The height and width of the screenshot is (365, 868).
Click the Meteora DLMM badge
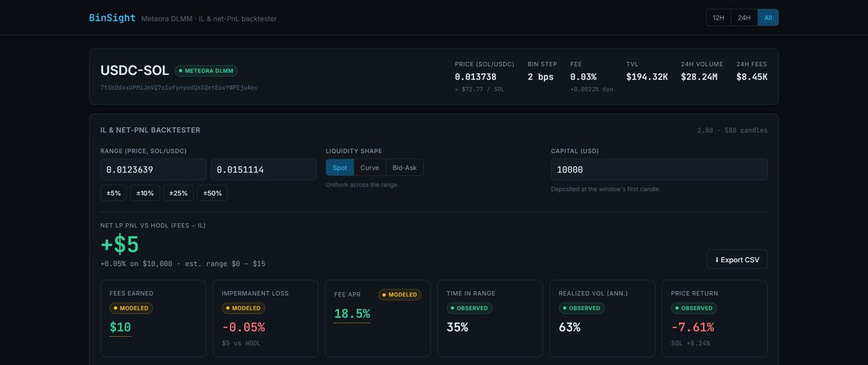(206, 71)
